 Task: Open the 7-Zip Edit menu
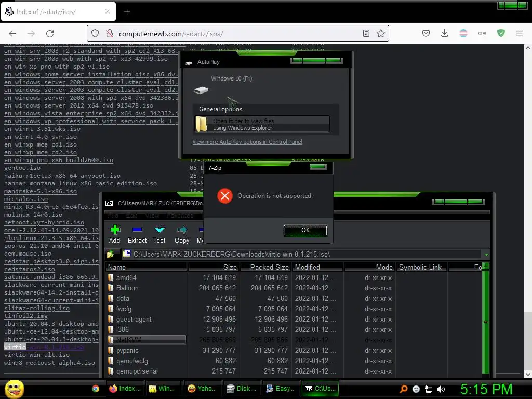131,216
